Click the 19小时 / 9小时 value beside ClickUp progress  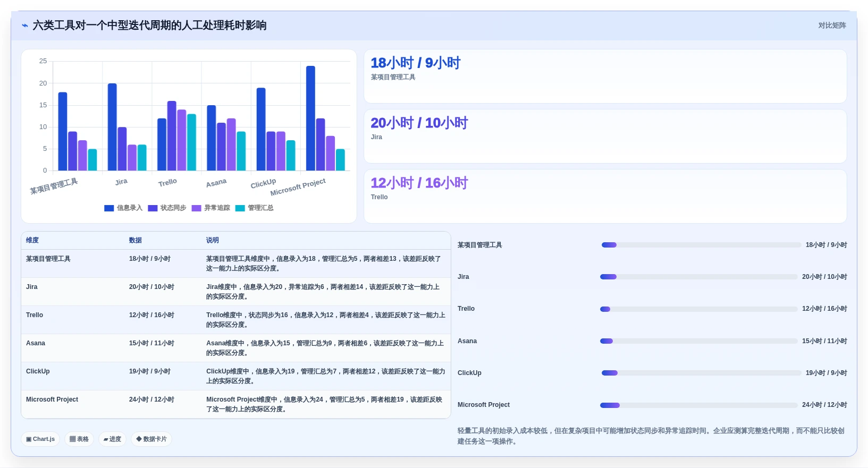pos(826,373)
